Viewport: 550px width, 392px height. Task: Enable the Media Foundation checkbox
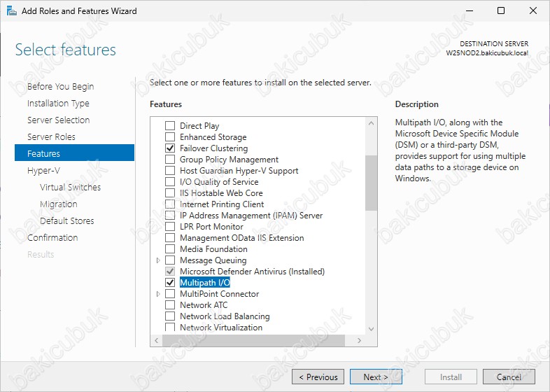tap(170, 249)
